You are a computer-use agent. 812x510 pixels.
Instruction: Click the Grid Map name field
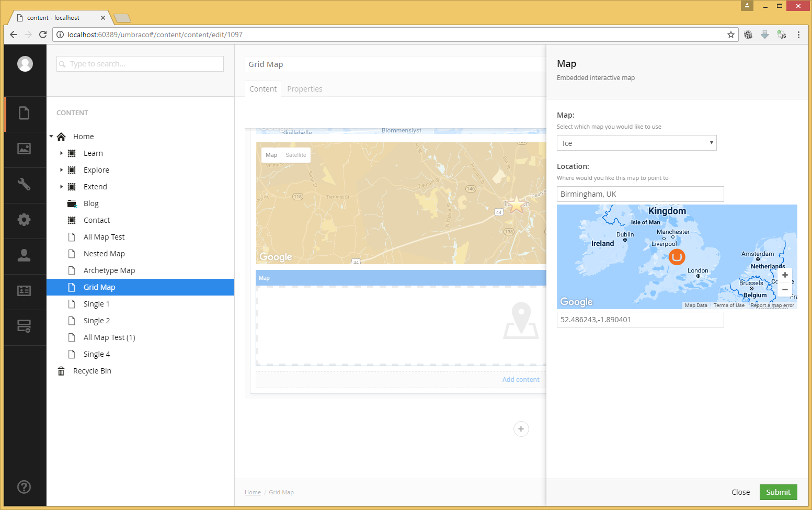395,64
